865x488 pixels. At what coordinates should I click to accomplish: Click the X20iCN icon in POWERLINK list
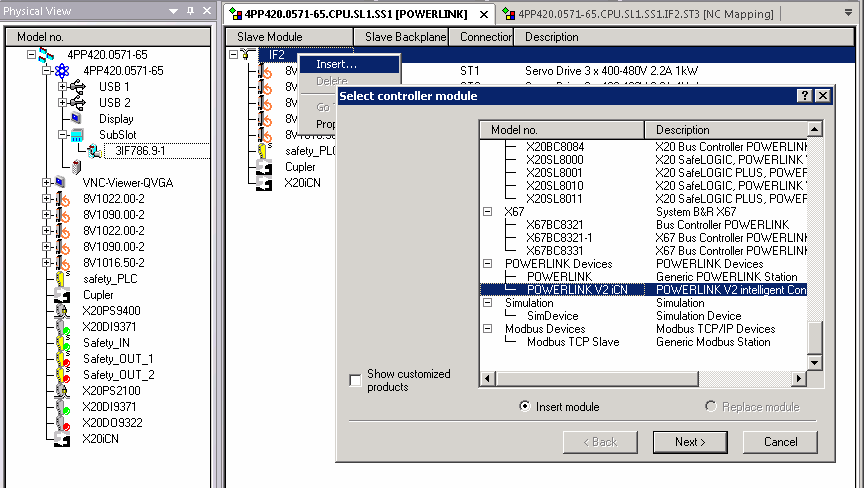(264, 183)
